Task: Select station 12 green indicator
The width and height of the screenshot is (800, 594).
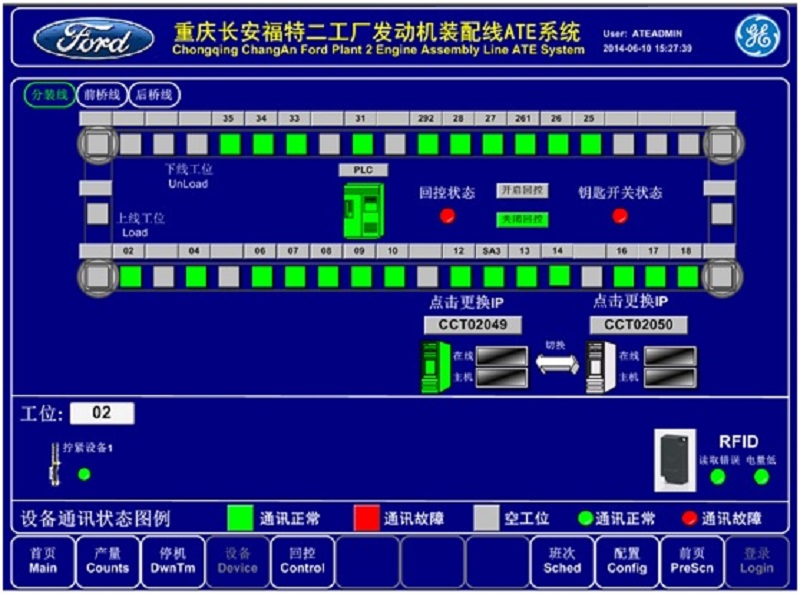Action: tap(461, 277)
